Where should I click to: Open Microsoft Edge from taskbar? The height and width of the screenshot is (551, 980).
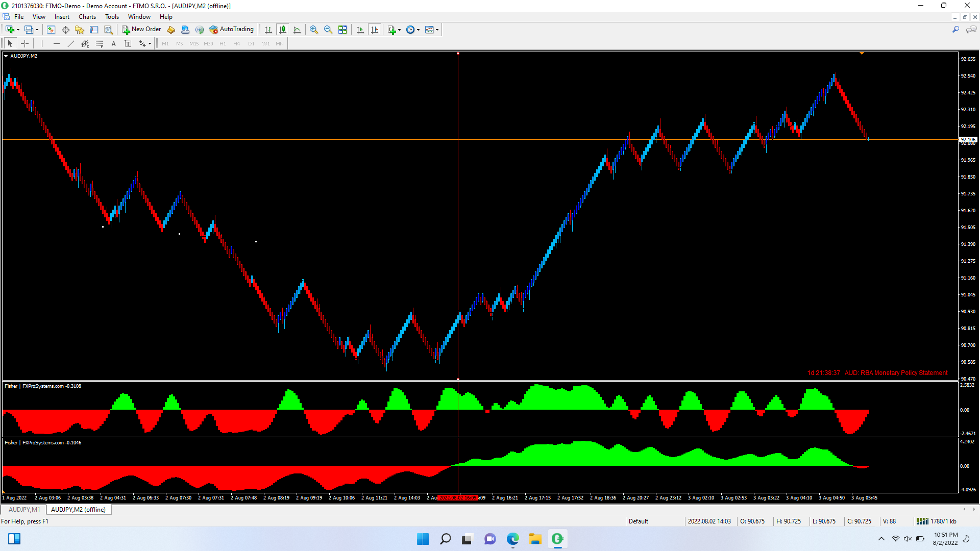(512, 539)
